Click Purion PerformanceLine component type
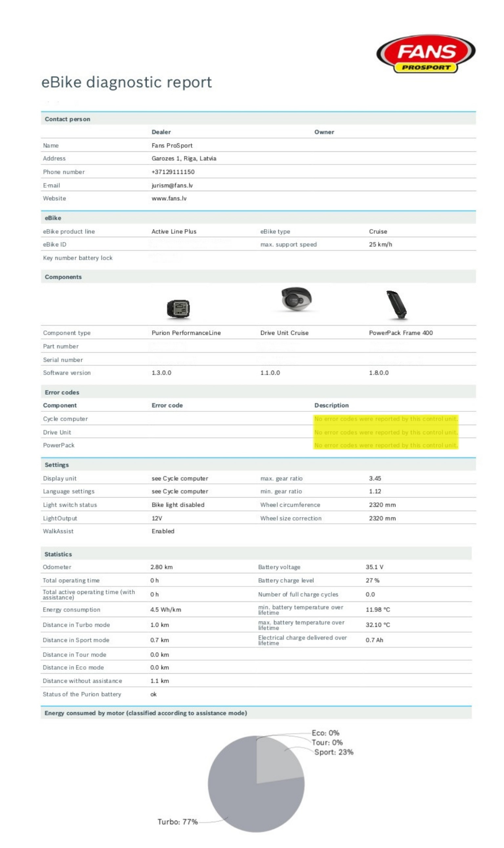 pyautogui.click(x=186, y=333)
